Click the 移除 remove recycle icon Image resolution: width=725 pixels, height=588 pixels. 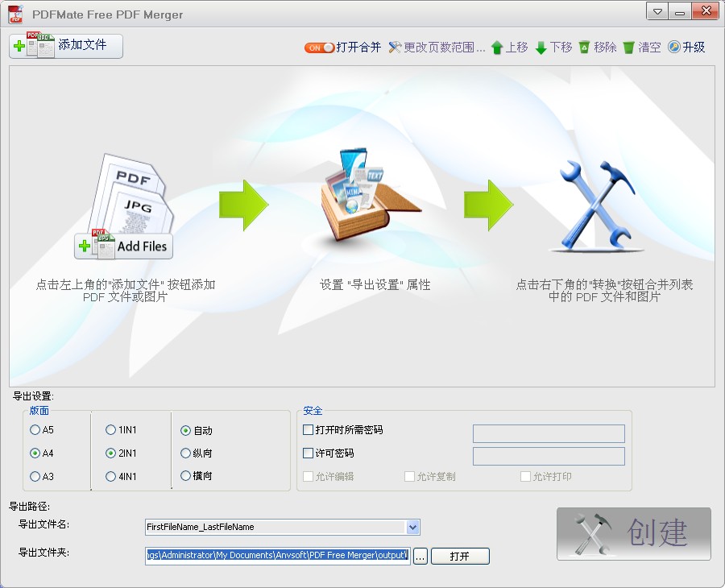(585, 48)
